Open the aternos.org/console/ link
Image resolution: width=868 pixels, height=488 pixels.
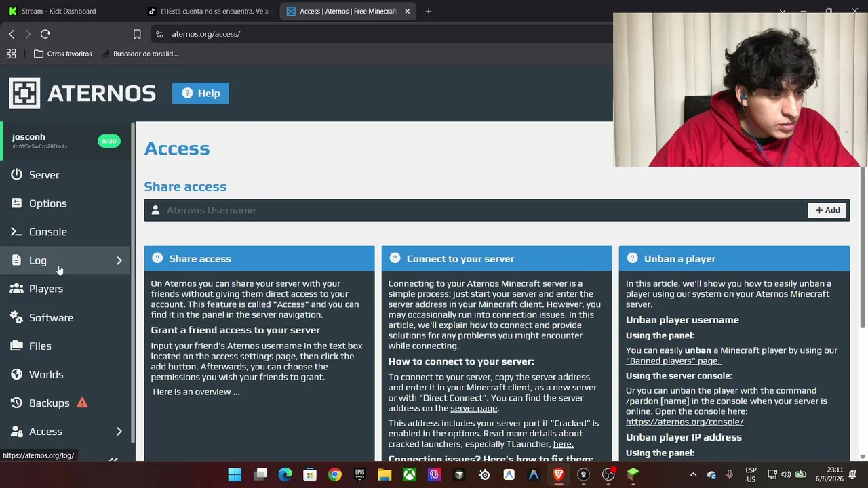tap(684, 422)
